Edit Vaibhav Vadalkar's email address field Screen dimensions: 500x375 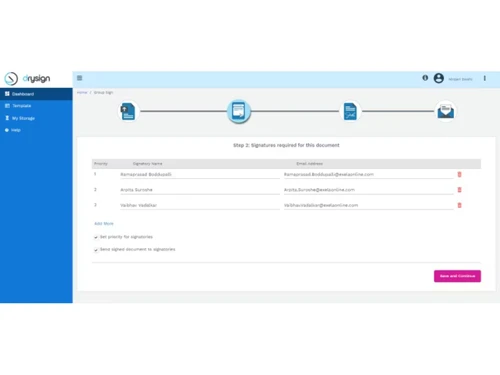point(368,205)
